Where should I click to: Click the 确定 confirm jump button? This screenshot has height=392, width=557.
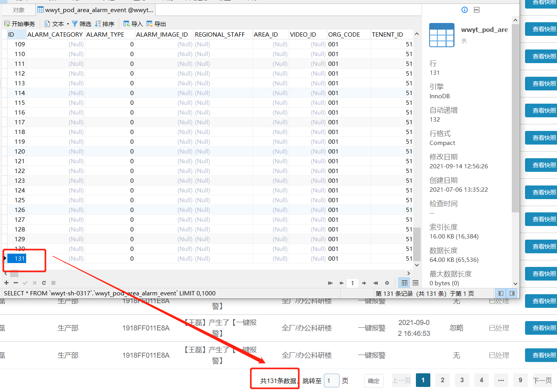(374, 381)
